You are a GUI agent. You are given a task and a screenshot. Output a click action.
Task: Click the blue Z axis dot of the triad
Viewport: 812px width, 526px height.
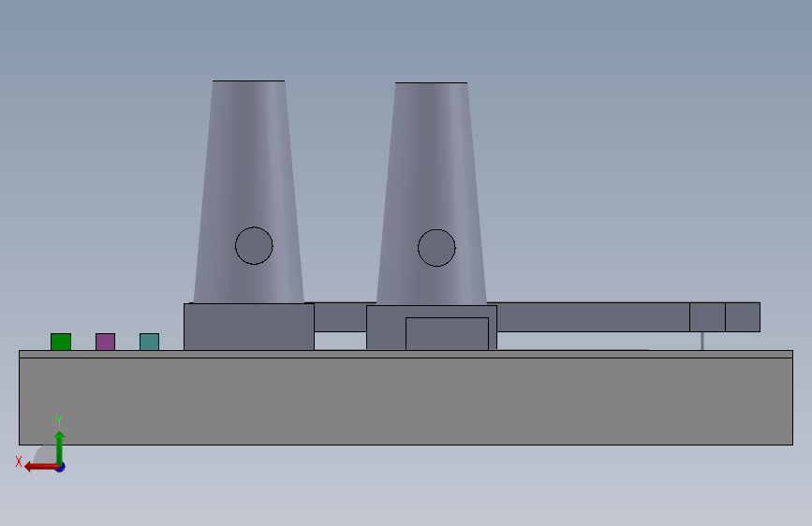(x=61, y=467)
